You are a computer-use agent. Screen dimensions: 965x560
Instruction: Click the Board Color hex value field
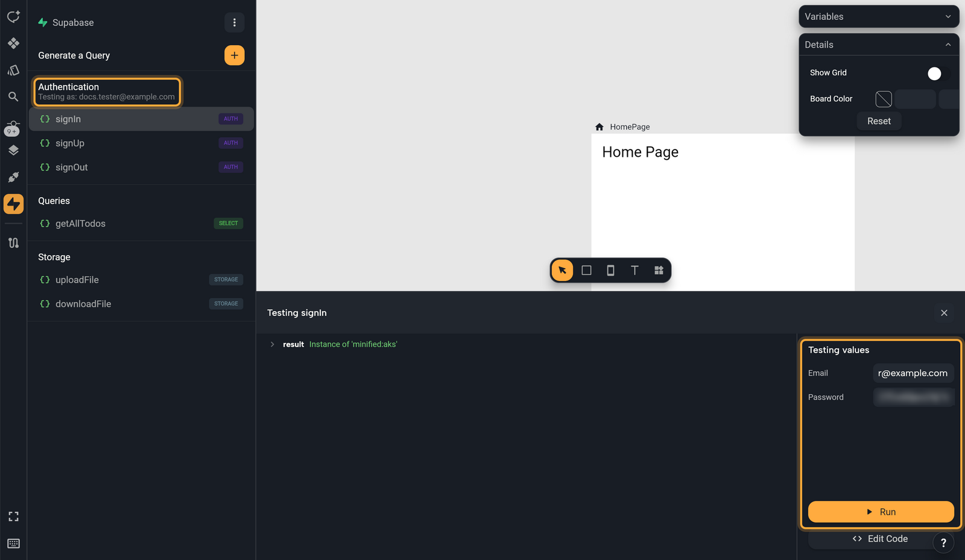tap(915, 99)
